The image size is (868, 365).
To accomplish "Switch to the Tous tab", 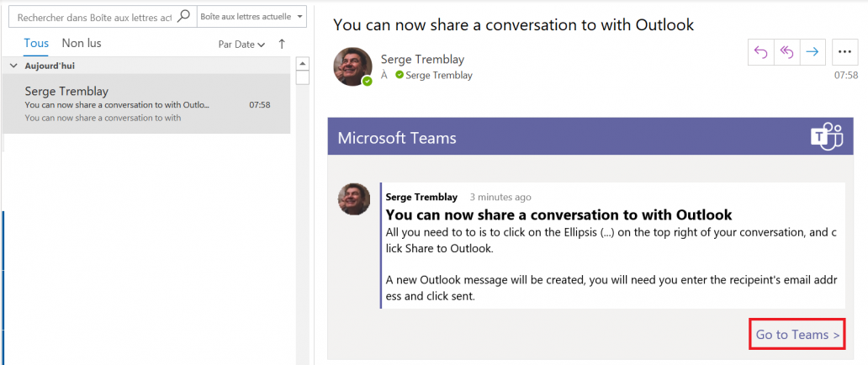I will pyautogui.click(x=36, y=43).
